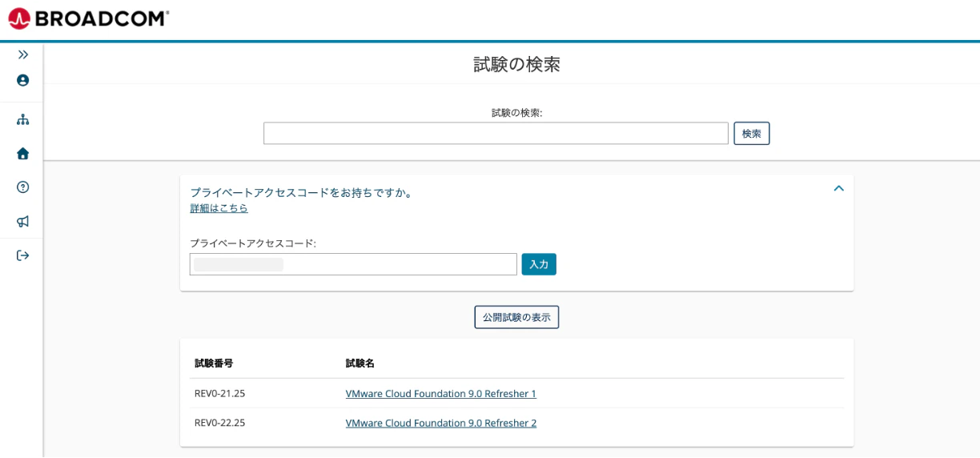Viewport: 980px width, 458px height.
Task: Click the logout icon in sidebar
Action: pyautogui.click(x=22, y=255)
